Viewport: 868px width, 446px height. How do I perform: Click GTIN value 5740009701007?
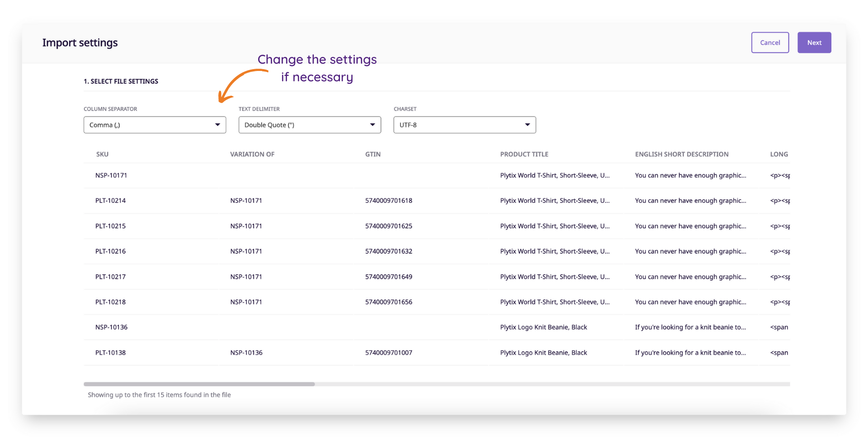click(388, 352)
